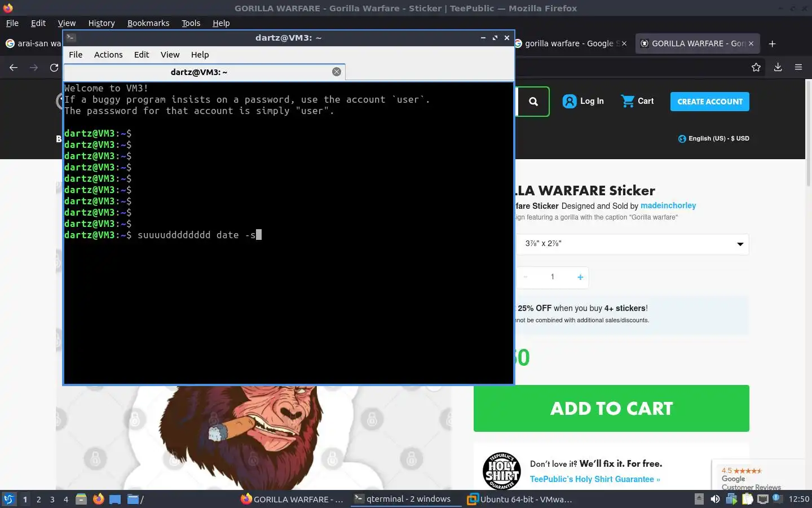
Task: Click the notification tray icon
Action: click(777, 498)
